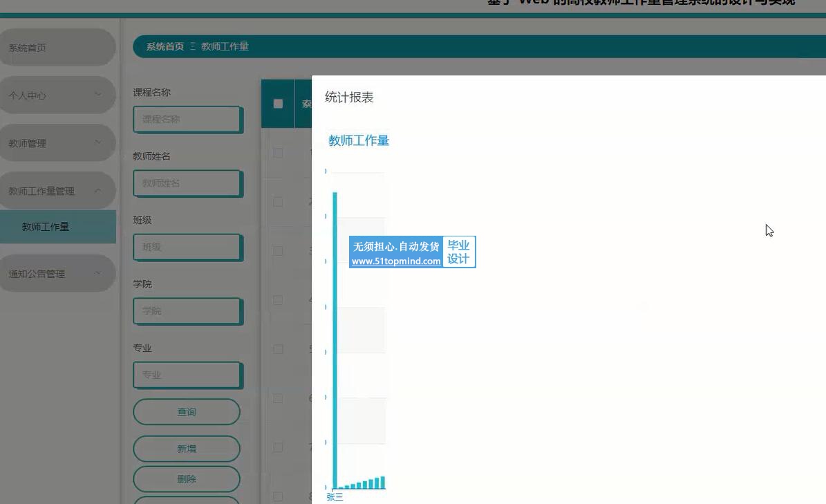826x504 pixels.
Task: Check the checkbox for table row 3
Action: click(278, 251)
